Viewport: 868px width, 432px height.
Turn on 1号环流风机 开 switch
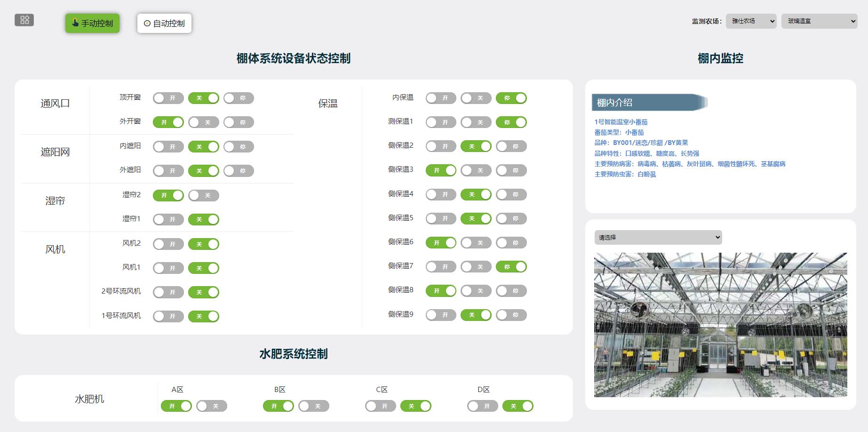click(168, 316)
